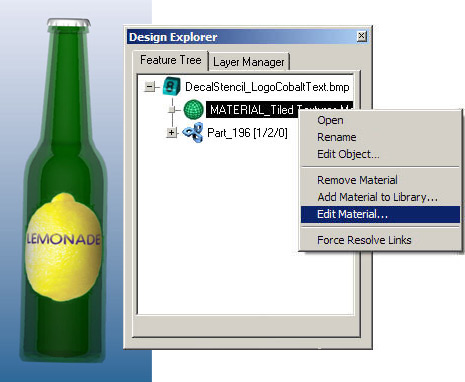Select the Part_196 [1/2/0] tree item
The image size is (465, 382).
(x=247, y=133)
